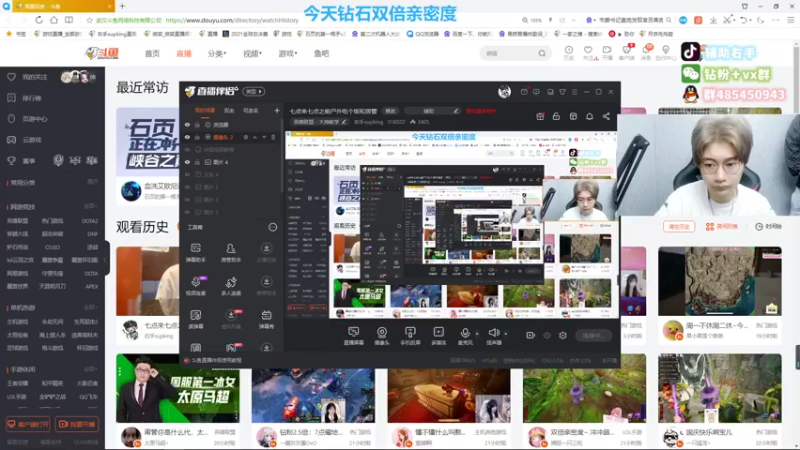The height and width of the screenshot is (450, 800).
Task: Toggle visibility of the 图片 4 source
Action: (x=187, y=162)
